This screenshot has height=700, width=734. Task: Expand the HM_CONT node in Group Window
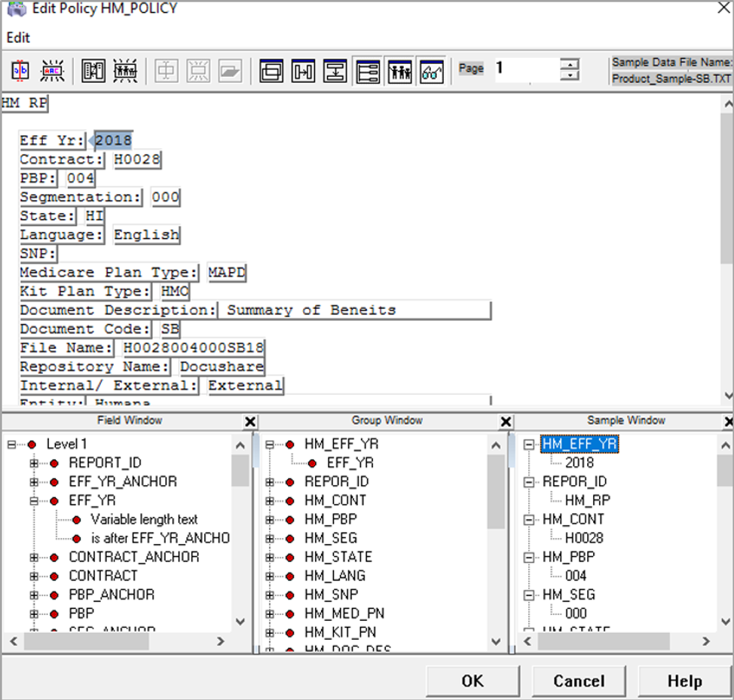coord(269,501)
